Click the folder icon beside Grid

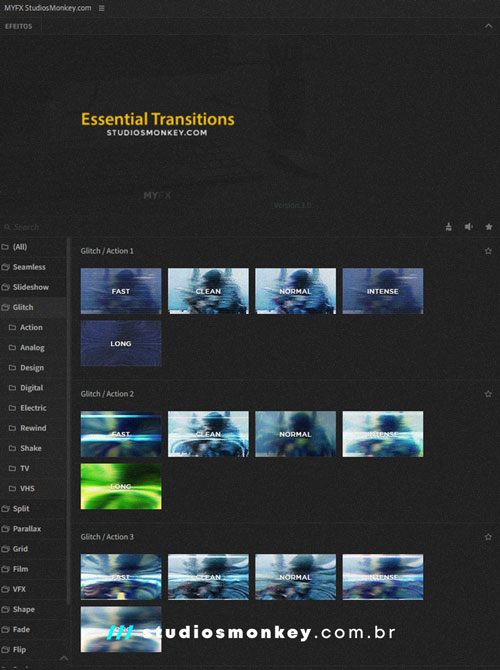pos(5,549)
